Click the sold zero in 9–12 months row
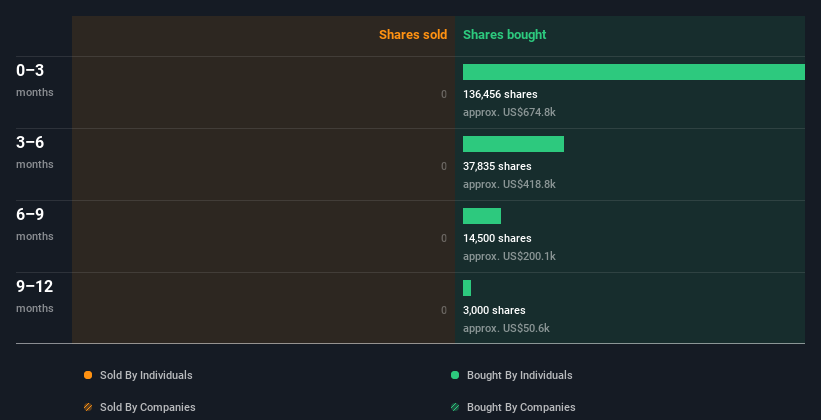The width and height of the screenshot is (821, 420). pos(444,310)
